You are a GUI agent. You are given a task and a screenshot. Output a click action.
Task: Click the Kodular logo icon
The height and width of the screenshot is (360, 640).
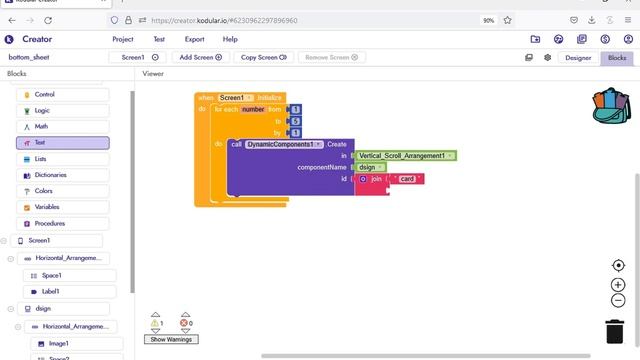coord(9,39)
